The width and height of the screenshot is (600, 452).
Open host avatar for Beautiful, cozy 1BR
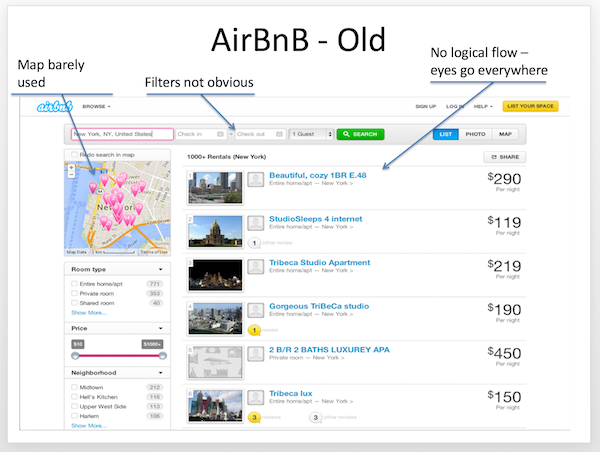(256, 179)
